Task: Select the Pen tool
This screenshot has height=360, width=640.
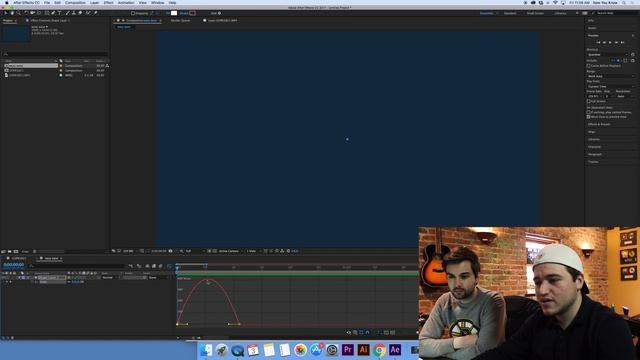Action: coord(53,13)
